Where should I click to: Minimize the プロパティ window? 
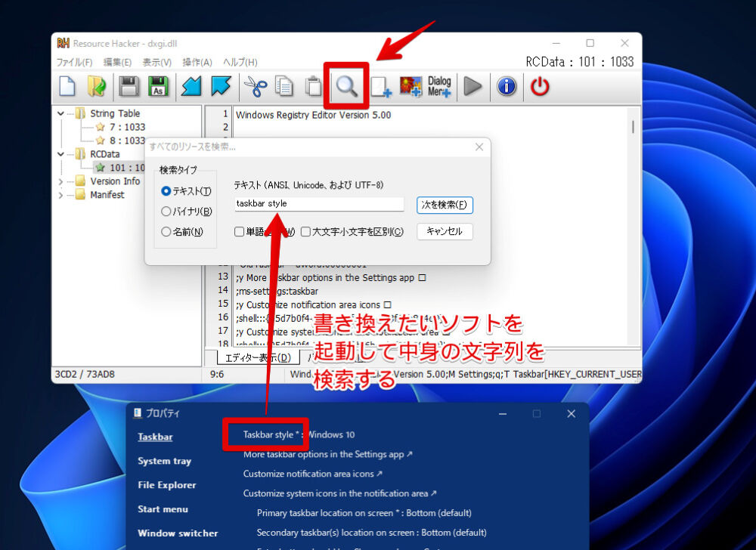(503, 414)
